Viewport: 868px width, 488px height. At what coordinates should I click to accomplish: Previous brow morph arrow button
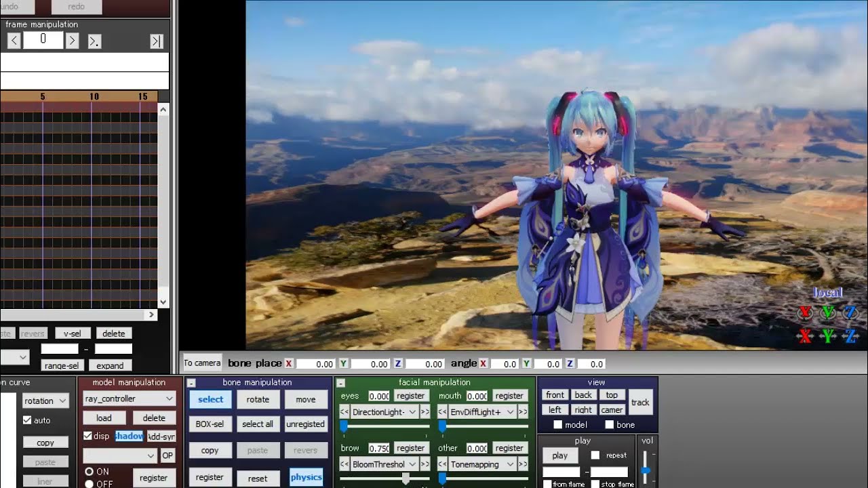[344, 464]
